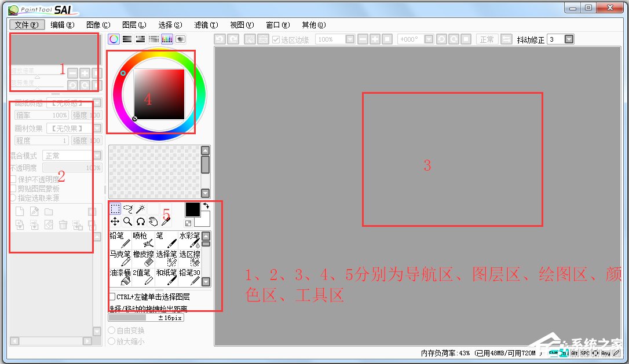Select the Lasso selection tool

point(128,208)
